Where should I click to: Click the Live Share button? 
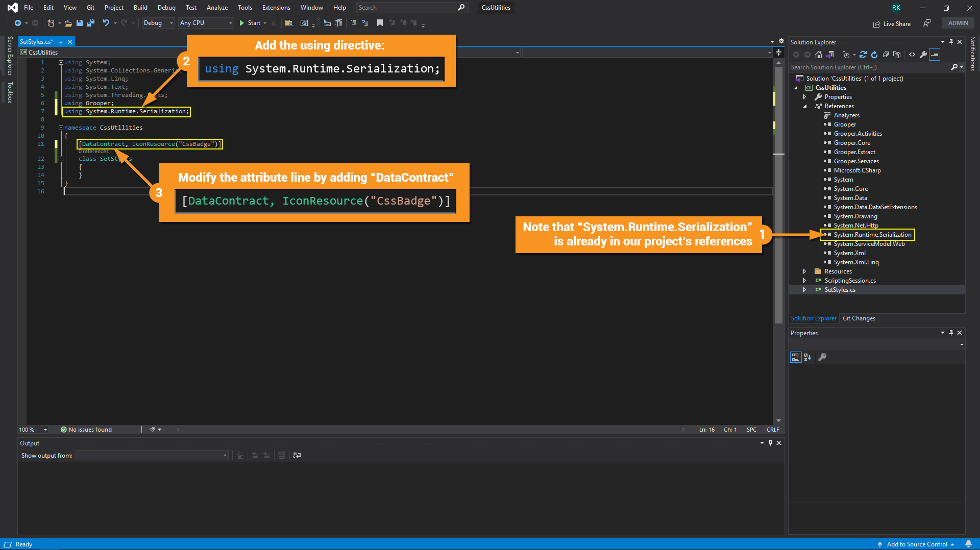[892, 23]
